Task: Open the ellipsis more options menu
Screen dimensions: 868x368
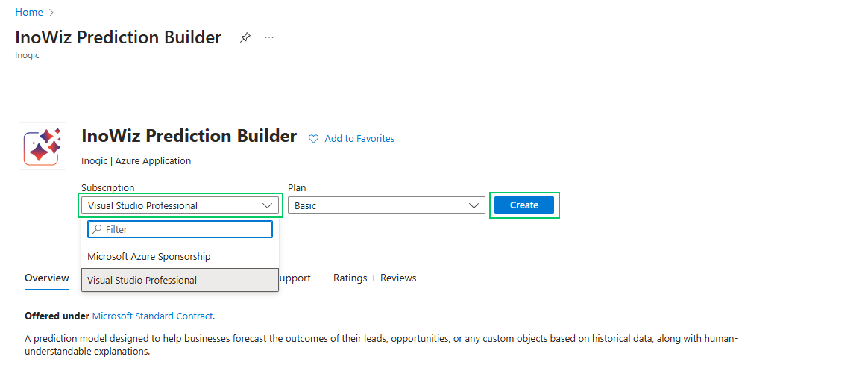Action: tap(269, 37)
